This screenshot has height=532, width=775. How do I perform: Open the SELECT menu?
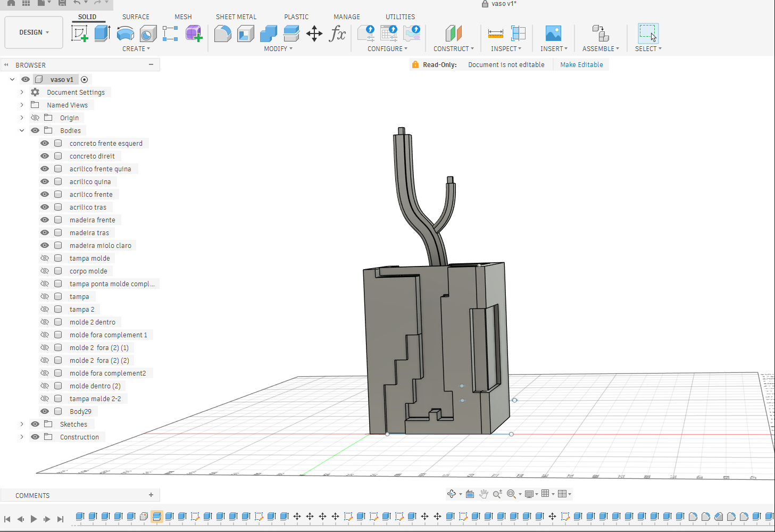pos(648,48)
